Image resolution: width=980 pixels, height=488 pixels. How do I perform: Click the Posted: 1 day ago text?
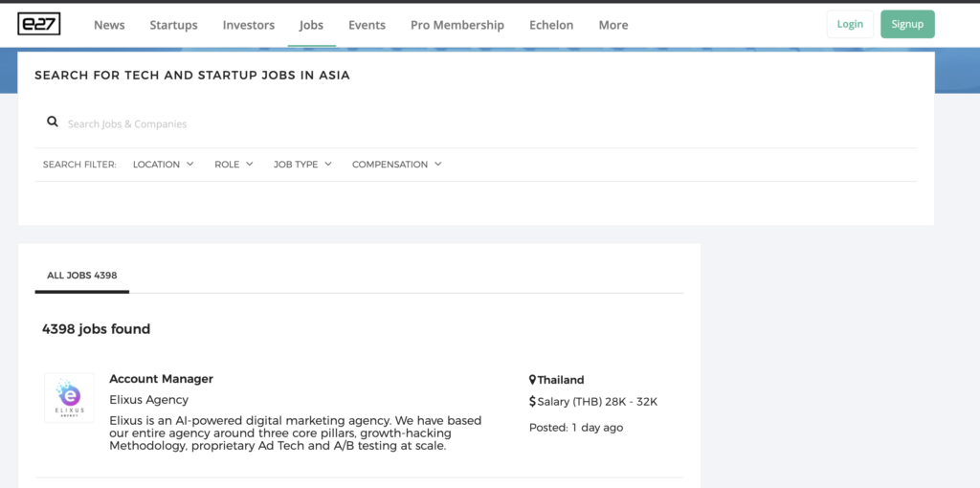[576, 428]
